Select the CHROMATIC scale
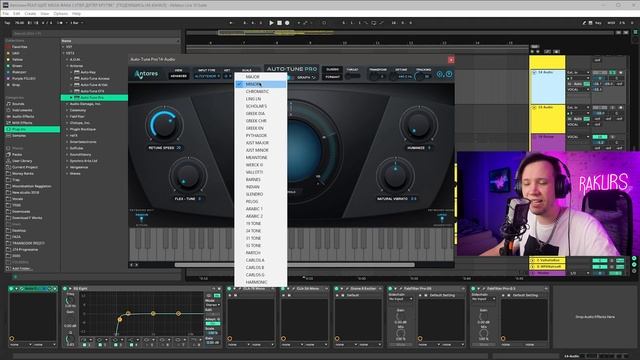 (261, 91)
